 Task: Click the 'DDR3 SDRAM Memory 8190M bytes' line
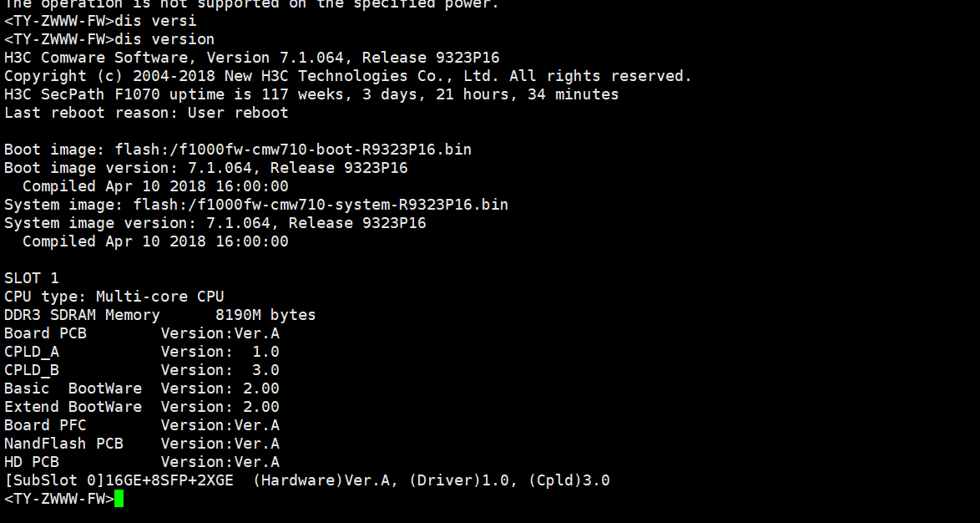pyautogui.click(x=160, y=315)
